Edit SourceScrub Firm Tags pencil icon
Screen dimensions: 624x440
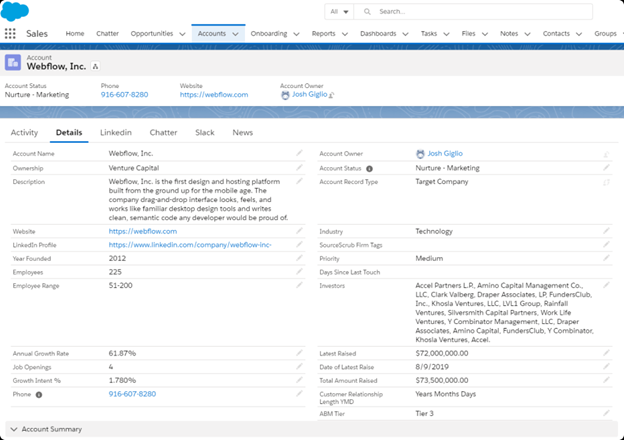click(x=606, y=245)
